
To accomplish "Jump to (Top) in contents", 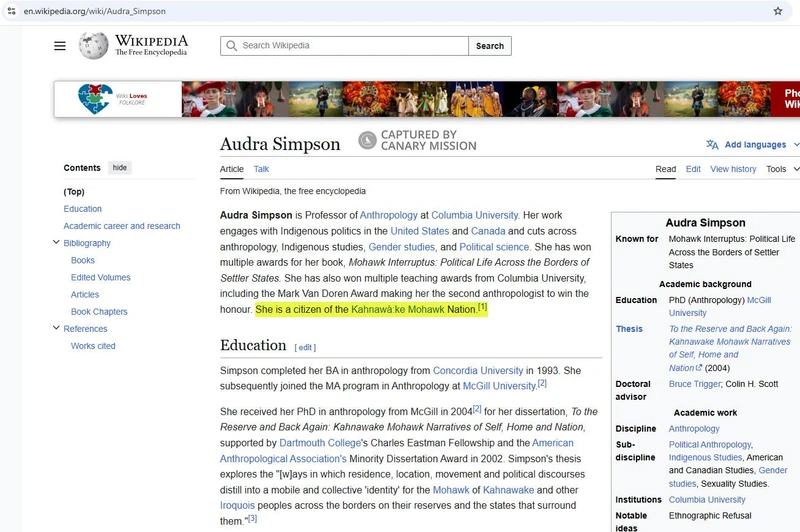I will tap(74, 192).
